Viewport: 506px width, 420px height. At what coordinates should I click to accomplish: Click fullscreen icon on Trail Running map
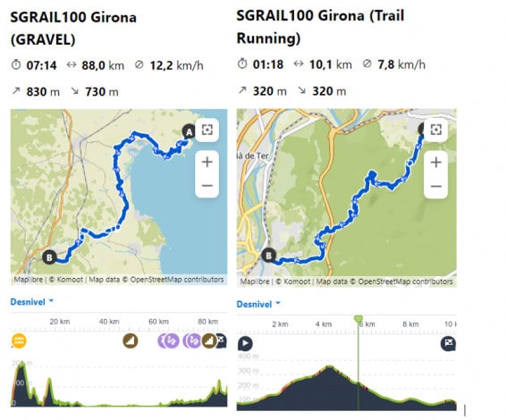coord(435,130)
